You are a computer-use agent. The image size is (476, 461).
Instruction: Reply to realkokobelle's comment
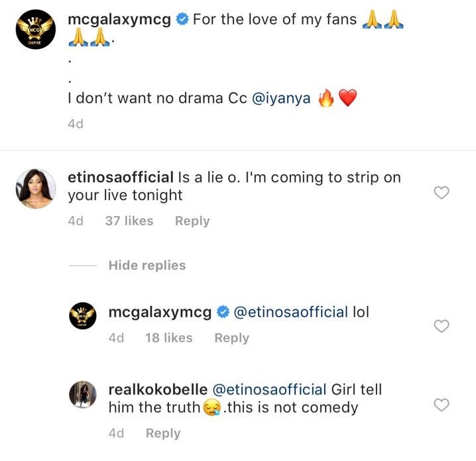click(163, 433)
